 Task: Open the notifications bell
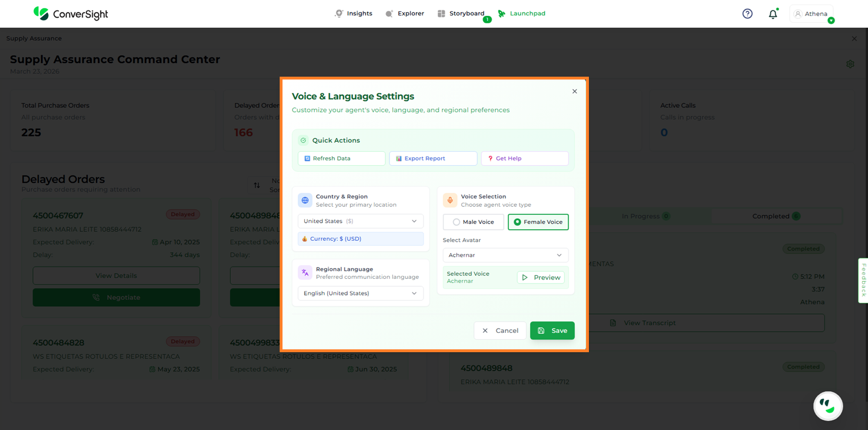click(773, 14)
